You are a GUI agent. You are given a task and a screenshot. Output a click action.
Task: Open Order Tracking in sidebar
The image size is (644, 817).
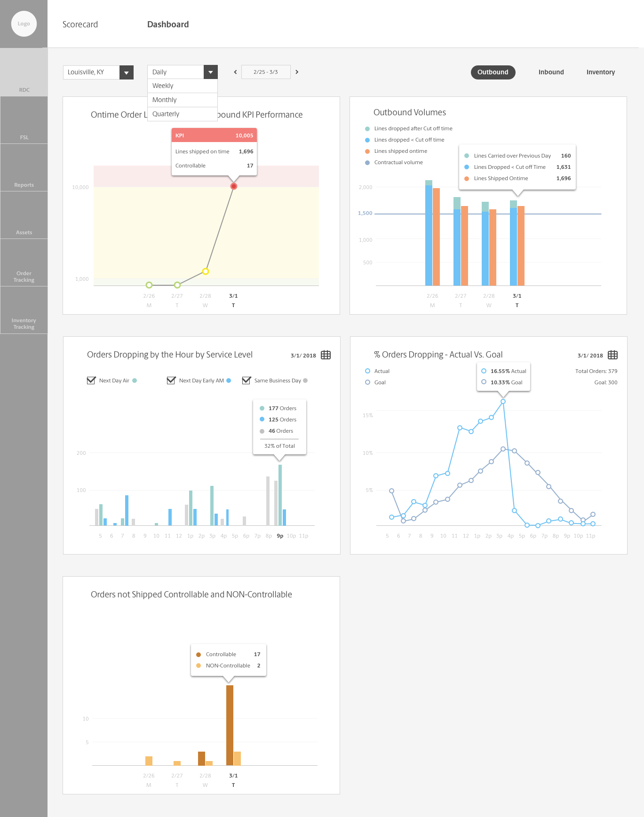pyautogui.click(x=24, y=263)
